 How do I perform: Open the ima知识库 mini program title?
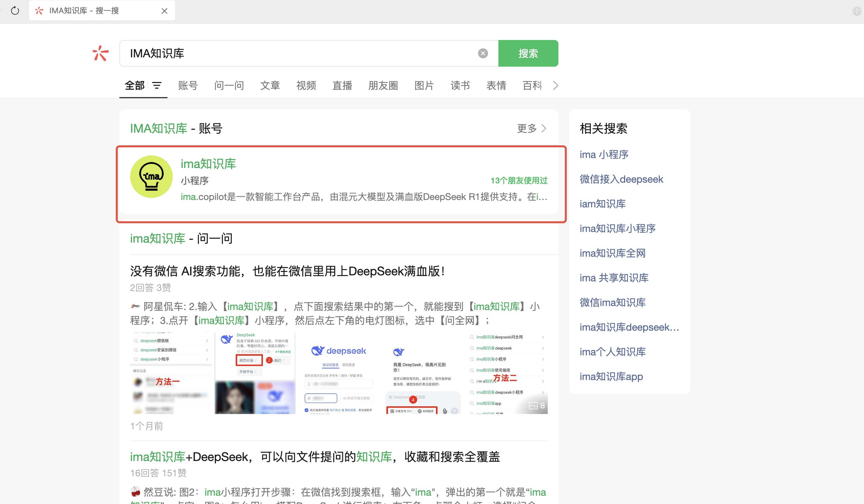coord(208,164)
